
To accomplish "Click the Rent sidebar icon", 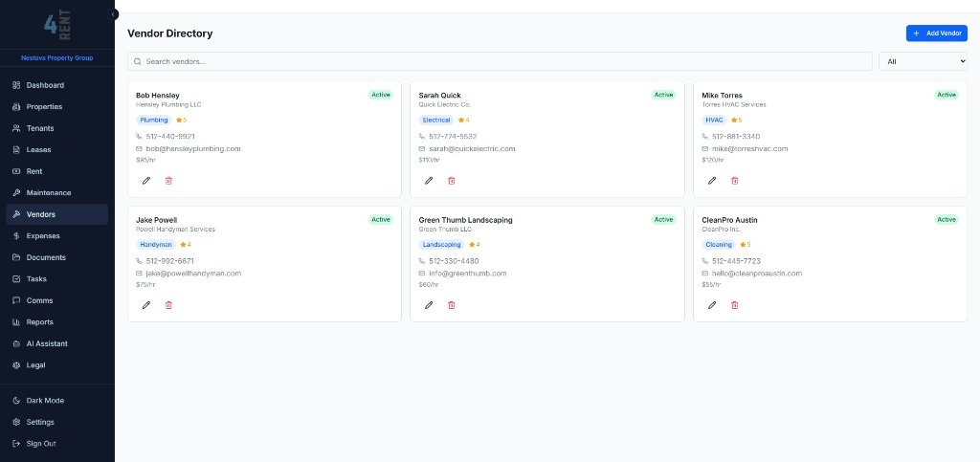I will (16, 171).
